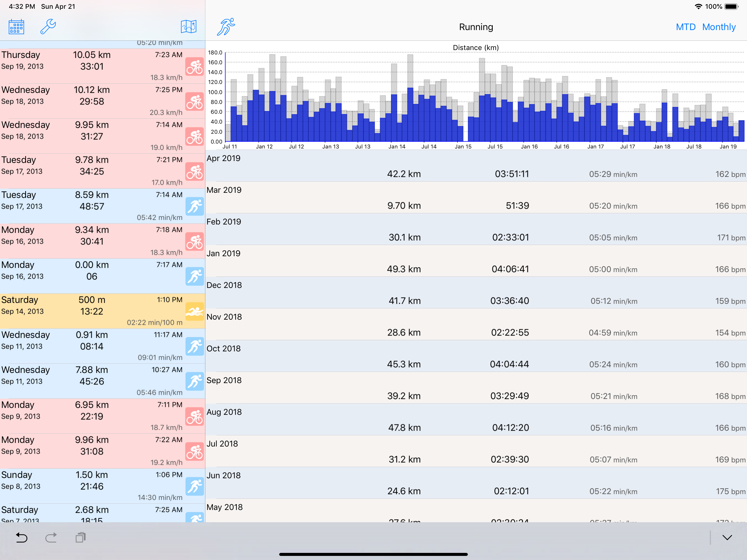Open Thursday Sep 19, 2013 workout
Screen dimensions: 747x560
(x=102, y=66)
